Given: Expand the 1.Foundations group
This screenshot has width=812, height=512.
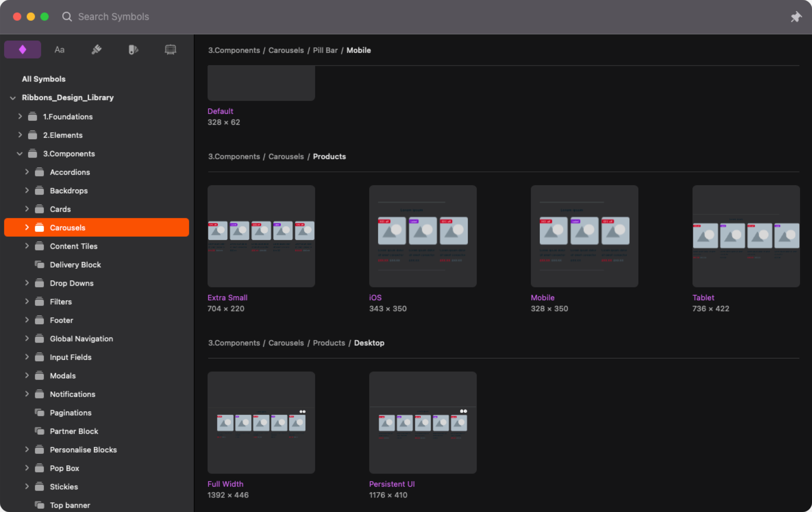Looking at the screenshot, I should click(20, 116).
